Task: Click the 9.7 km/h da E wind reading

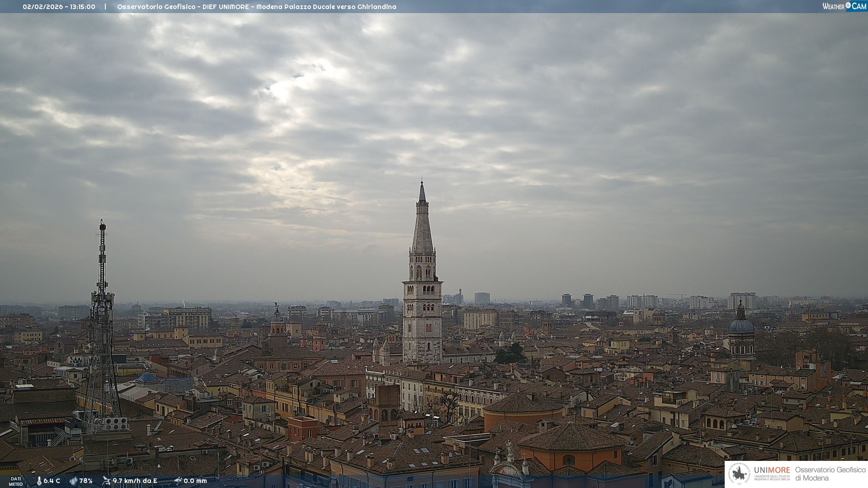Action: pos(135,481)
